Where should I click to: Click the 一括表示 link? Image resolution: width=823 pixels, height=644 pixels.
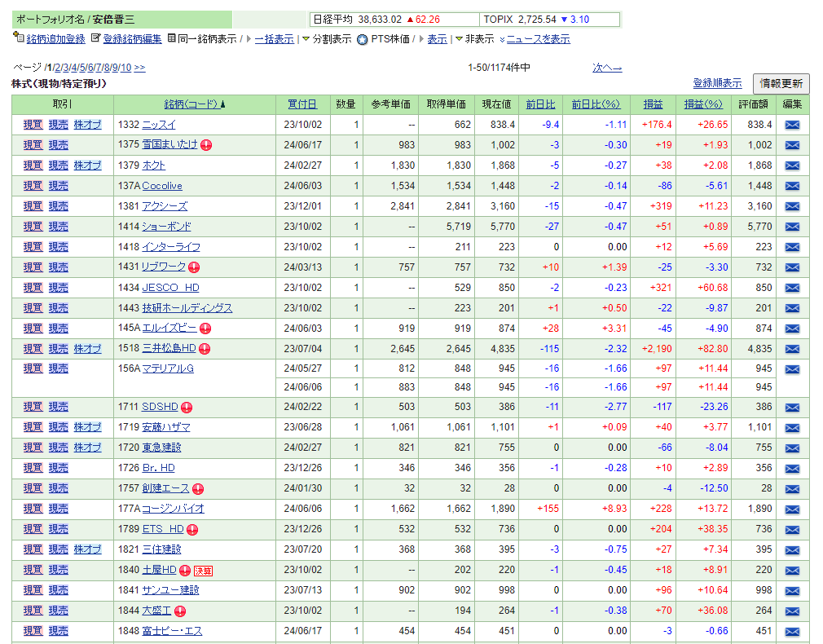(x=275, y=39)
